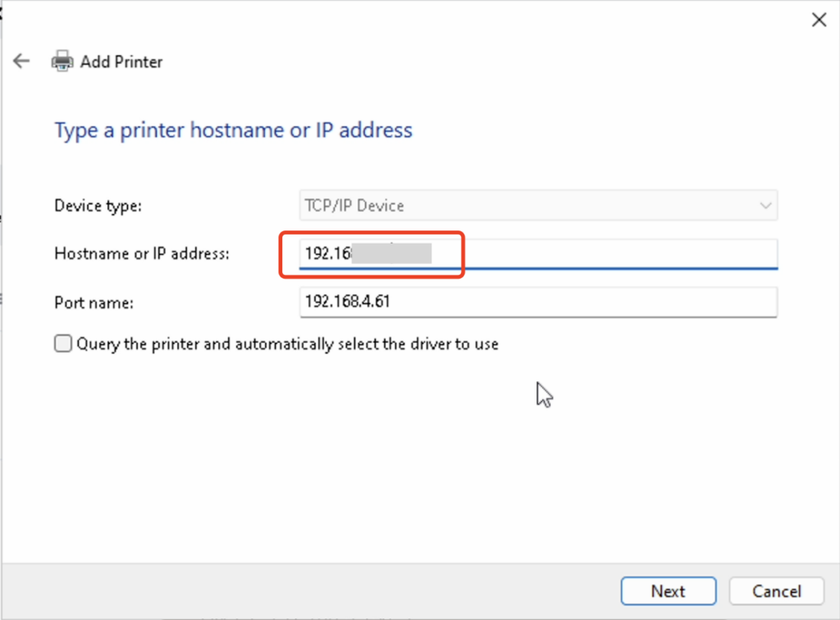This screenshot has height=620, width=840.
Task: Place cursor on 192.168.4.61 port name text
Action: pyautogui.click(x=347, y=302)
